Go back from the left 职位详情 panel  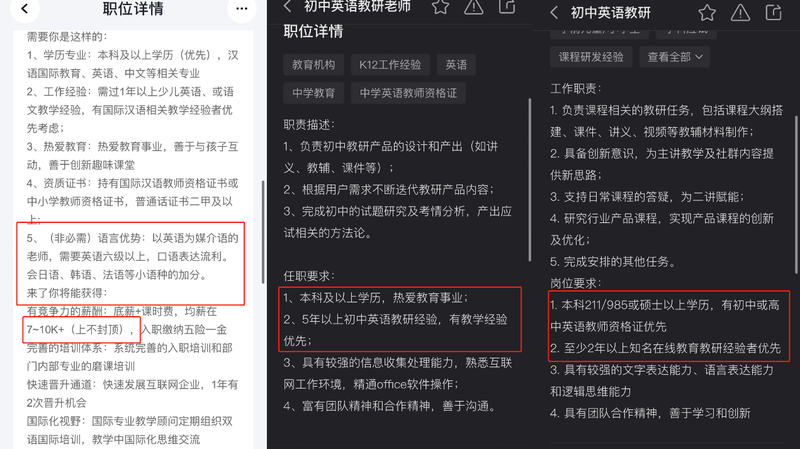(24, 9)
